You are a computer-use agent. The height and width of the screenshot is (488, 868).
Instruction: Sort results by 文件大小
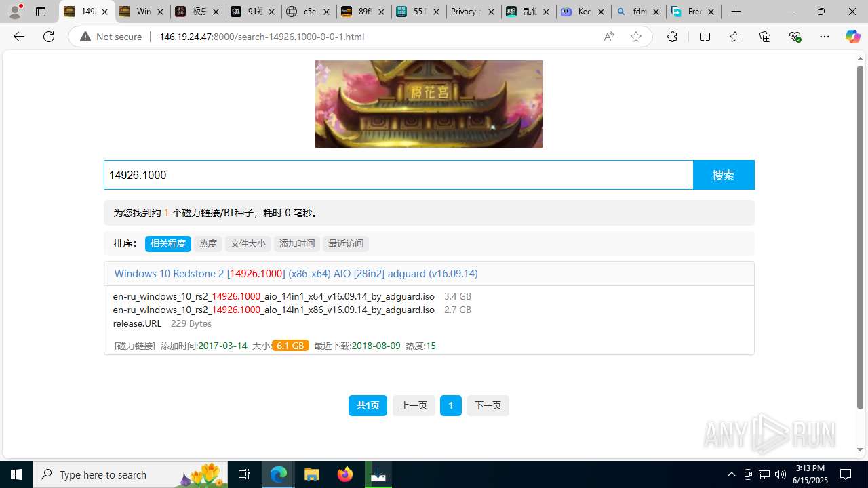click(x=248, y=243)
